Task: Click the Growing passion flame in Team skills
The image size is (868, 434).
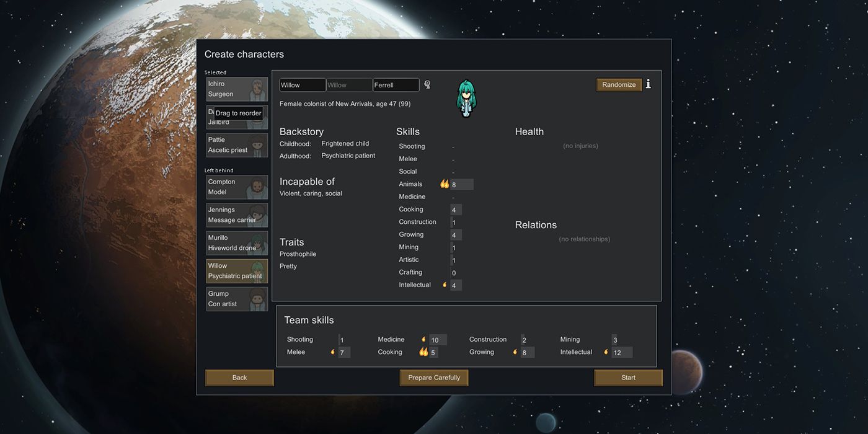Action: point(514,352)
